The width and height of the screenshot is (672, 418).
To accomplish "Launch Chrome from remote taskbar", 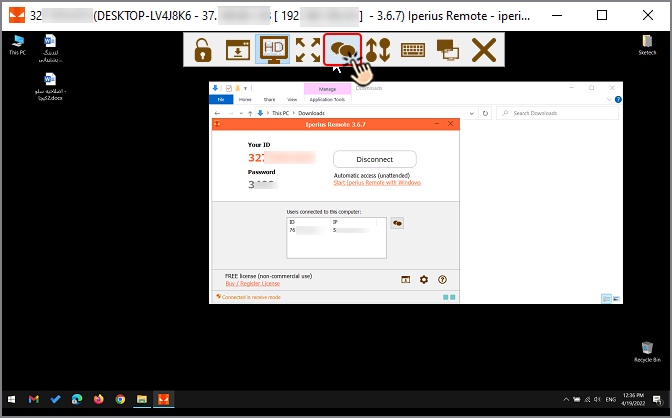I will [x=120, y=399].
